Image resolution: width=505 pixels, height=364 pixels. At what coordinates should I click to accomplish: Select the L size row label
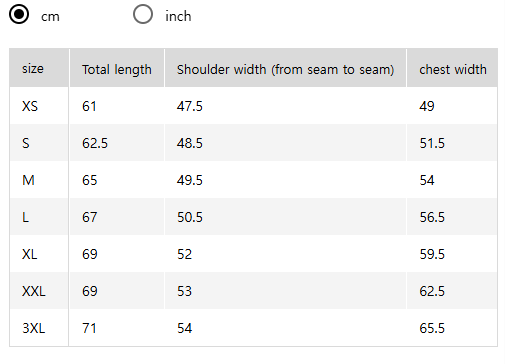pos(25,217)
